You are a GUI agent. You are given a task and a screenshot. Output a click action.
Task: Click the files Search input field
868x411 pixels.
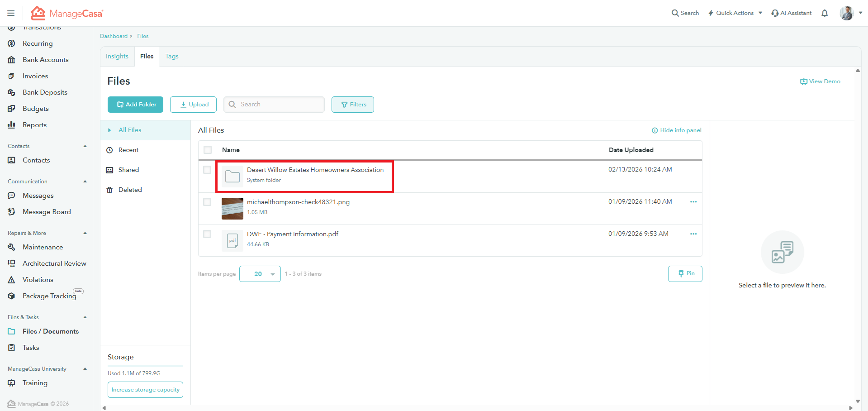[280, 105]
